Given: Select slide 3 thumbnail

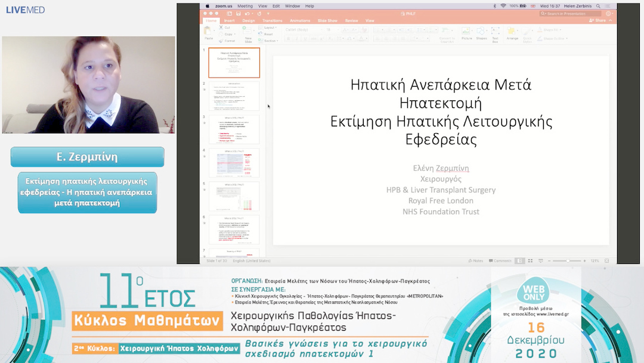Looking at the screenshot, I should point(234,130).
